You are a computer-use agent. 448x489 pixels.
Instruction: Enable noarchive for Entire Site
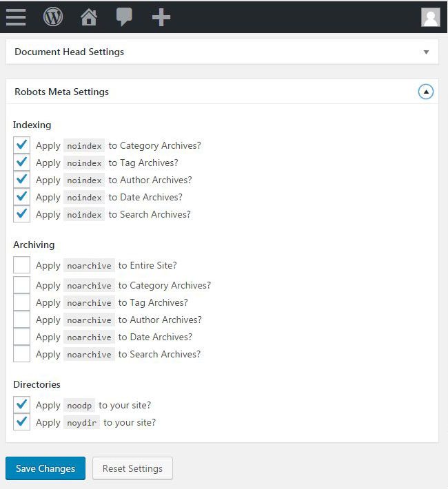(21, 265)
